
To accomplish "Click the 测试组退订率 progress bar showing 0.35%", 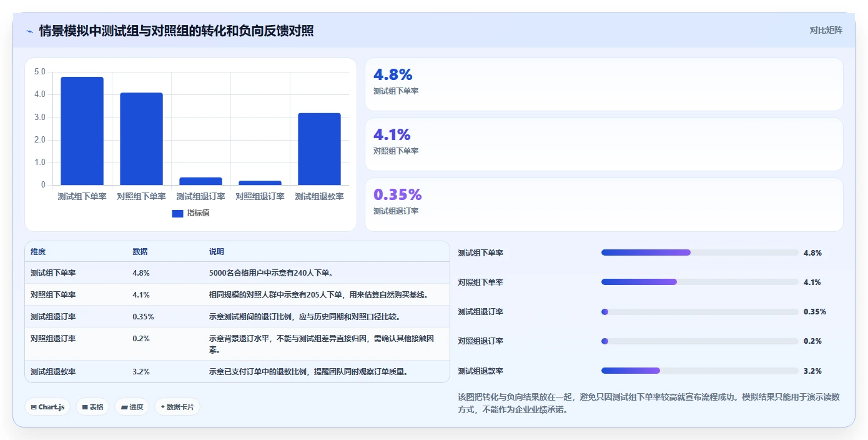I will [x=699, y=311].
